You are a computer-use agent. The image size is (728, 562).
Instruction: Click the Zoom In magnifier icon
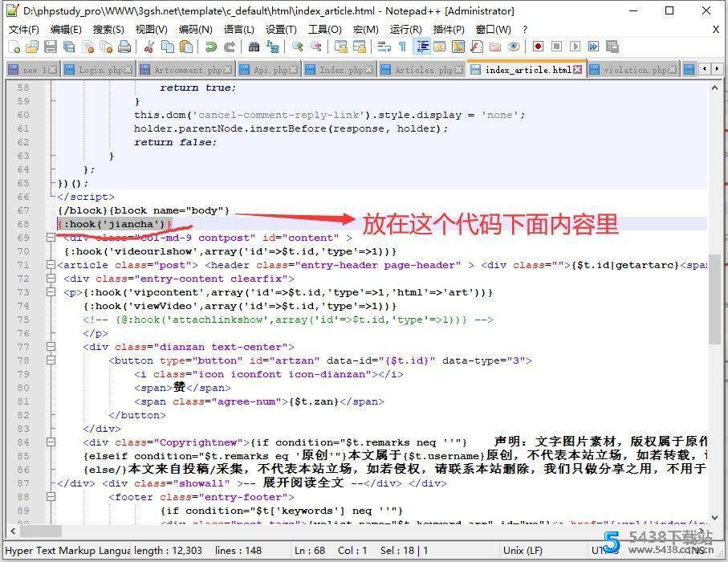tap(298, 47)
